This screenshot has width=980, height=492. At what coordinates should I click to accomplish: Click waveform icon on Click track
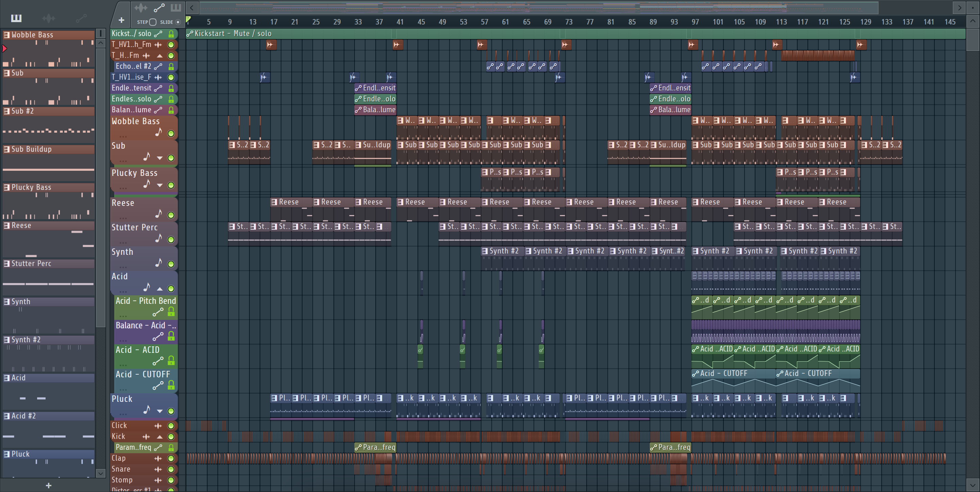pos(158,426)
